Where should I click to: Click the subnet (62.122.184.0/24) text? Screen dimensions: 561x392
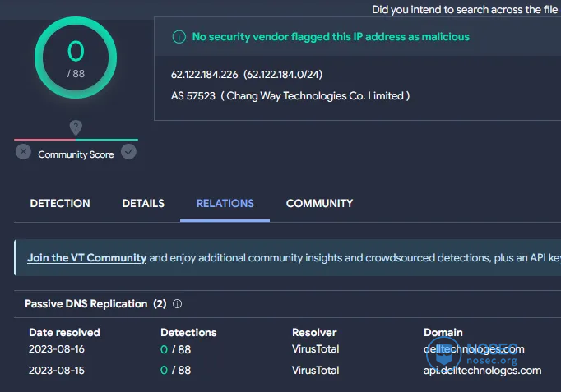pos(283,74)
